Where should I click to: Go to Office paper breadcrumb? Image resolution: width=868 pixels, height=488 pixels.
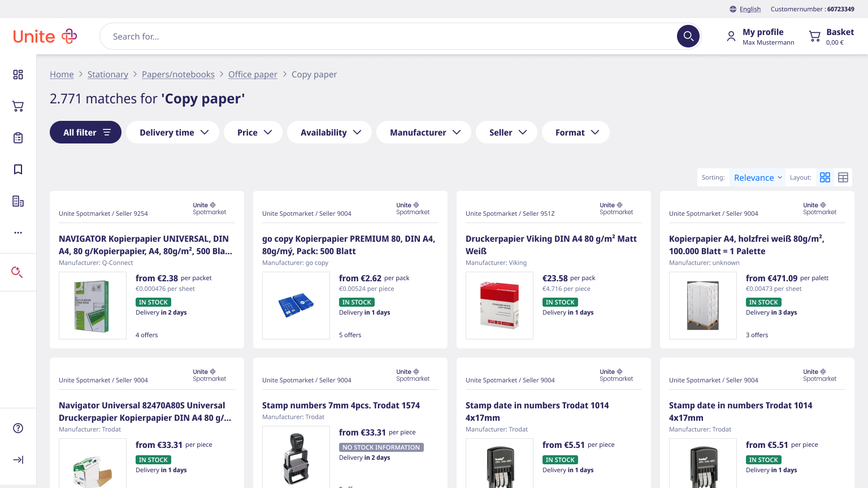click(x=253, y=75)
